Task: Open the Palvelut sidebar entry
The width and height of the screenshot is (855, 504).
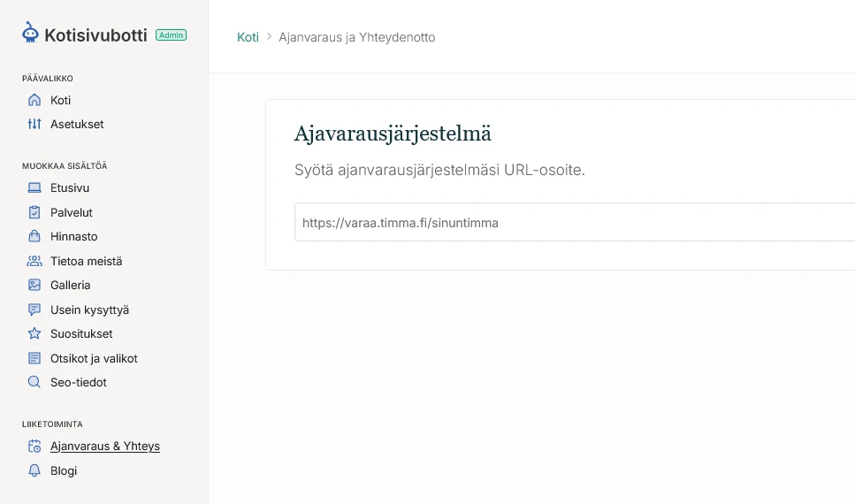Action: (72, 212)
